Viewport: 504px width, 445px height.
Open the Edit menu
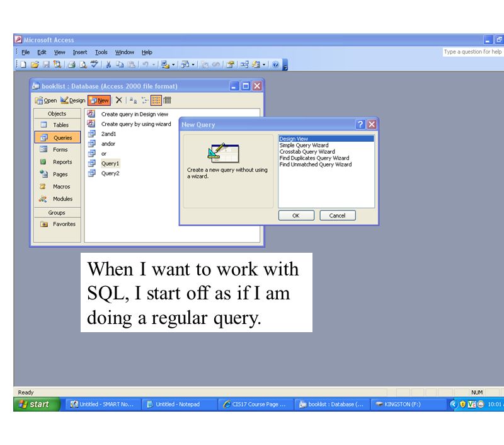42,52
